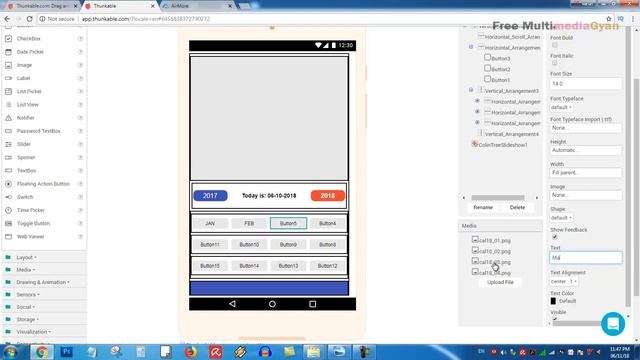Pick the Toggle Button palette component

[x=33, y=223]
